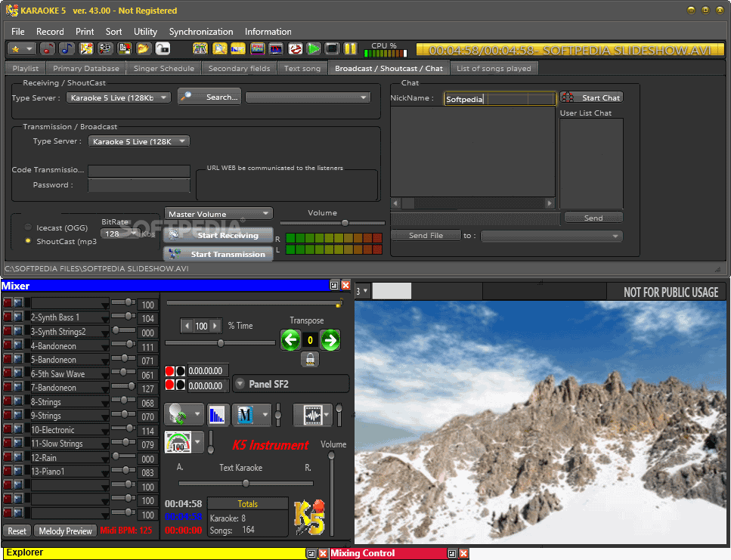
Task: Mute the 2-Synth Bass 1 track
Action: tap(8, 317)
